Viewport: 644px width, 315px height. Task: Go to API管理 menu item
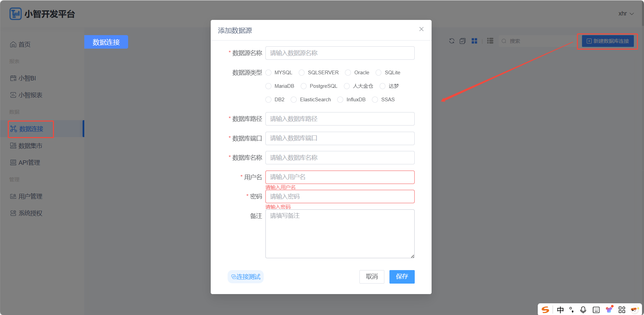(x=29, y=163)
